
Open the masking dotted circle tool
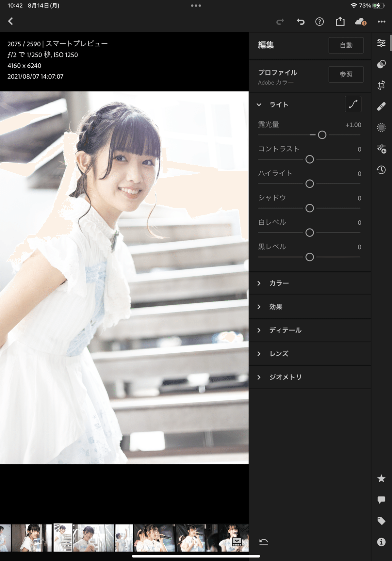[381, 127]
